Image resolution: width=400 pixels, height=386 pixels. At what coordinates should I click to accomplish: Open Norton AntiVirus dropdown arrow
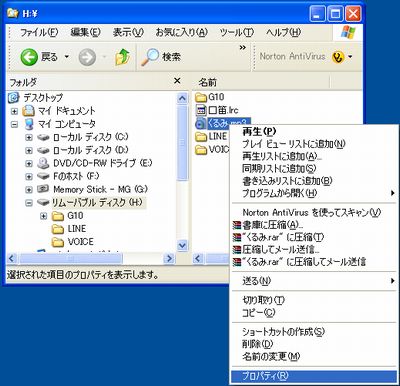(350, 57)
